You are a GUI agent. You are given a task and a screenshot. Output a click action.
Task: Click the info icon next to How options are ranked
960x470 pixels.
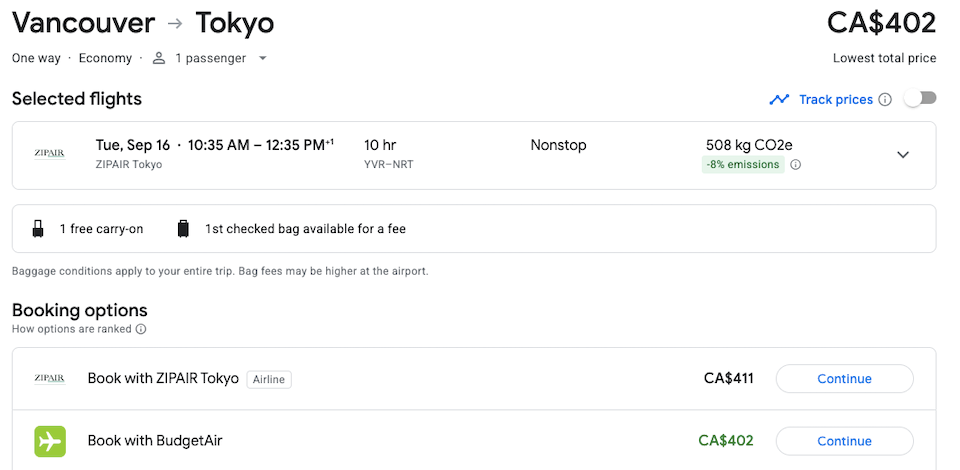141,329
